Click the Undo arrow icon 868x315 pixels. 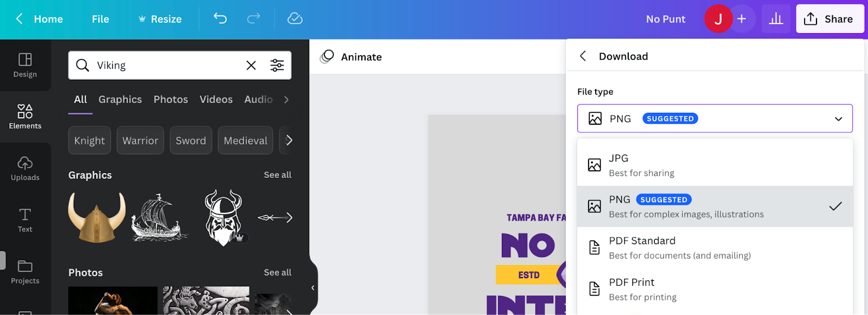[220, 19]
